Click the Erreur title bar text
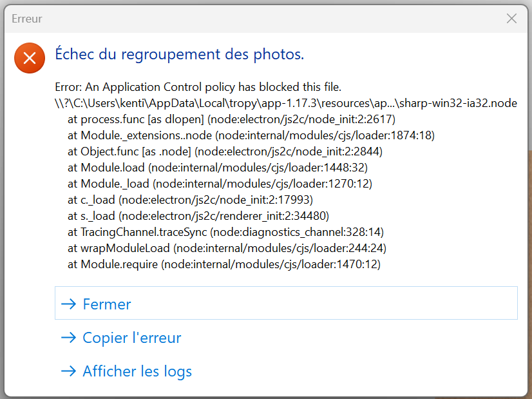 point(27,19)
